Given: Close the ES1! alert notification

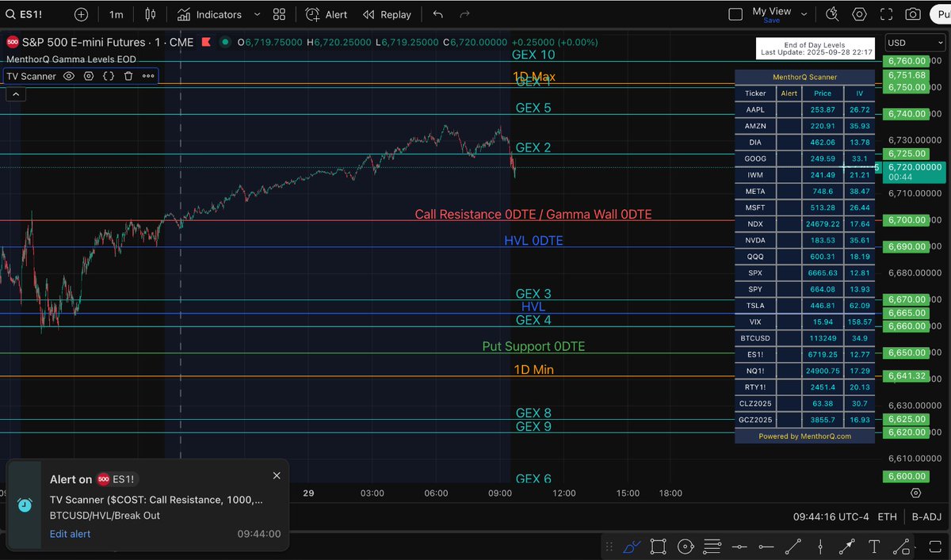Looking at the screenshot, I should [277, 476].
